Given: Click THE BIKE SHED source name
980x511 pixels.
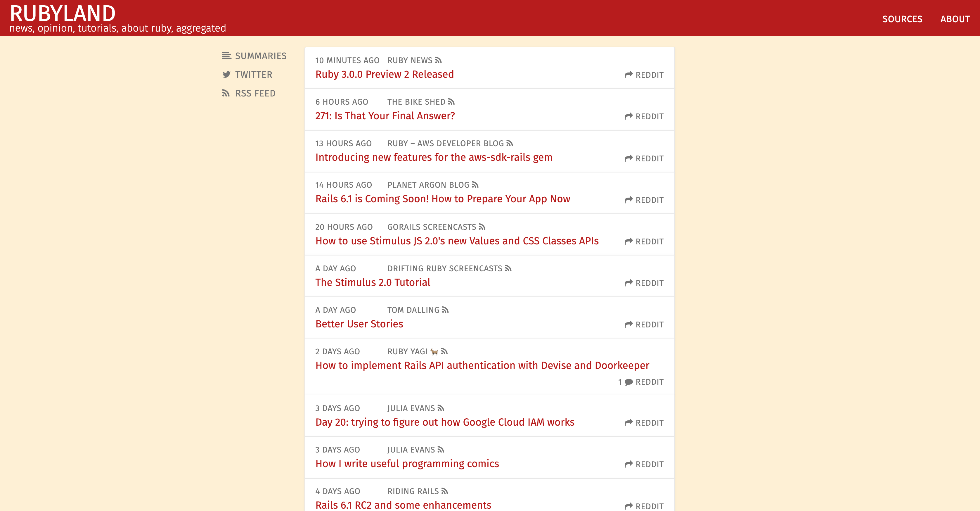Looking at the screenshot, I should [416, 102].
